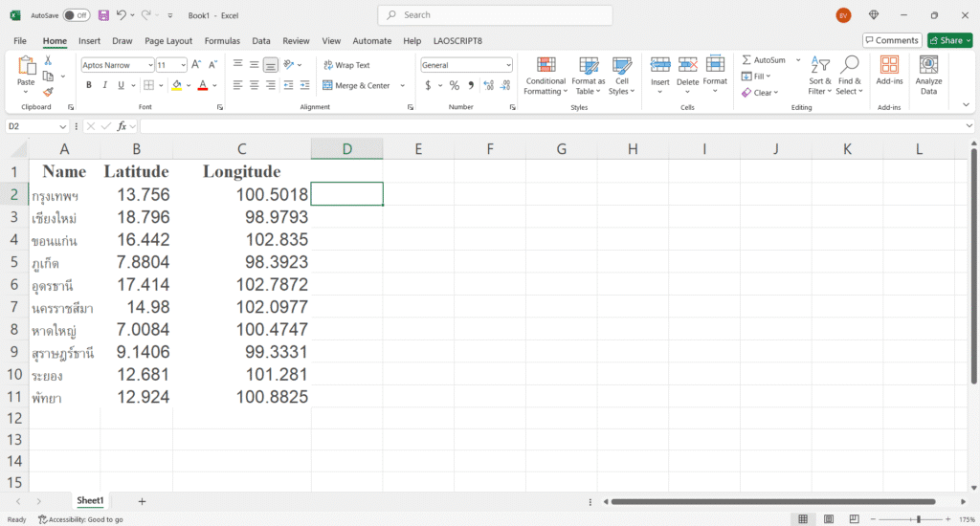Align text right in cell

[x=270, y=85]
